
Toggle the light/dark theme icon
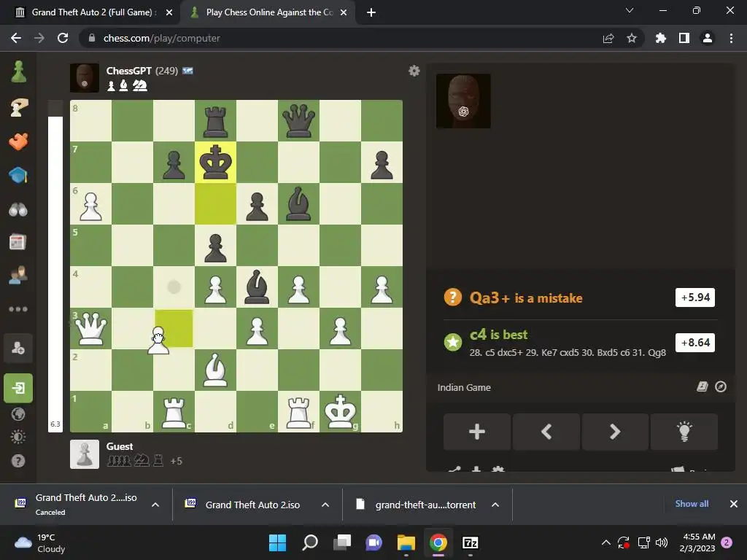(x=18, y=437)
